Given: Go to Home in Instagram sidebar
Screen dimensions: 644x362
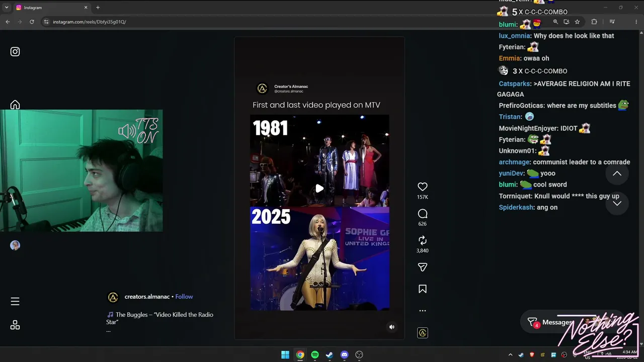Looking at the screenshot, I should click(15, 105).
